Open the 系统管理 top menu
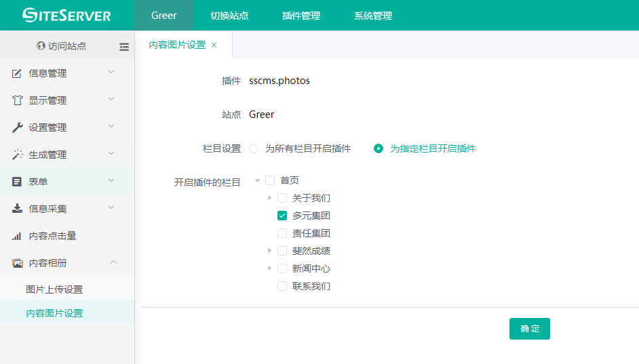This screenshot has height=364, width=639. pos(373,16)
